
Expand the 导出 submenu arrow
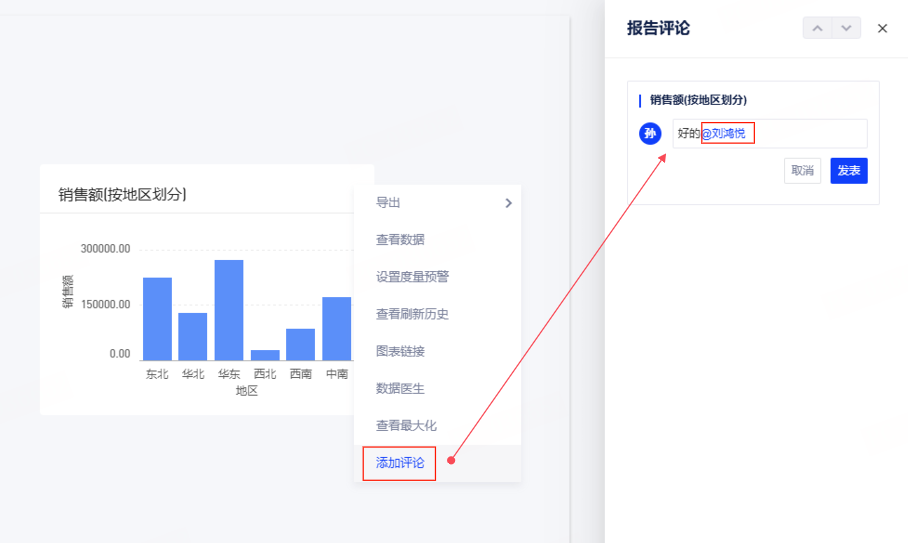point(508,203)
